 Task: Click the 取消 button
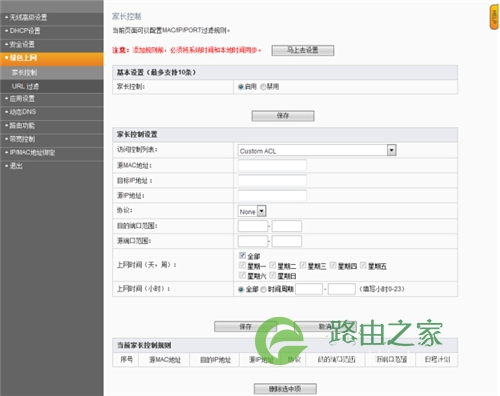click(x=325, y=326)
